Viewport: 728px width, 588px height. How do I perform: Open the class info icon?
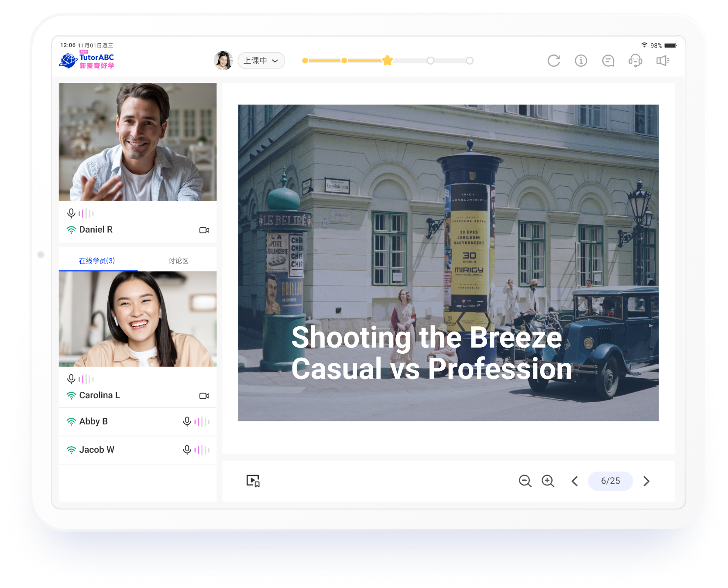pos(580,61)
